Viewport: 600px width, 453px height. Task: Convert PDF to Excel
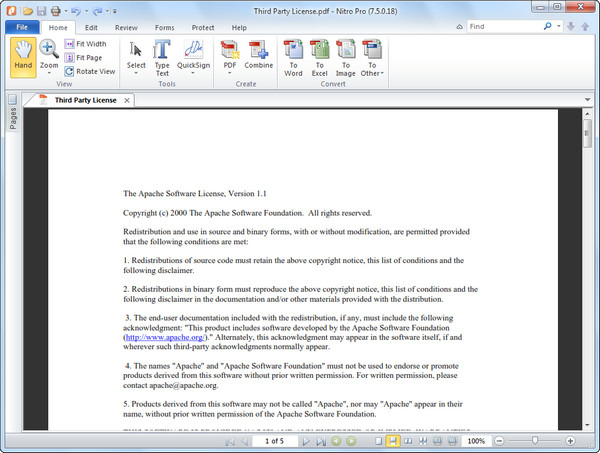tap(320, 57)
